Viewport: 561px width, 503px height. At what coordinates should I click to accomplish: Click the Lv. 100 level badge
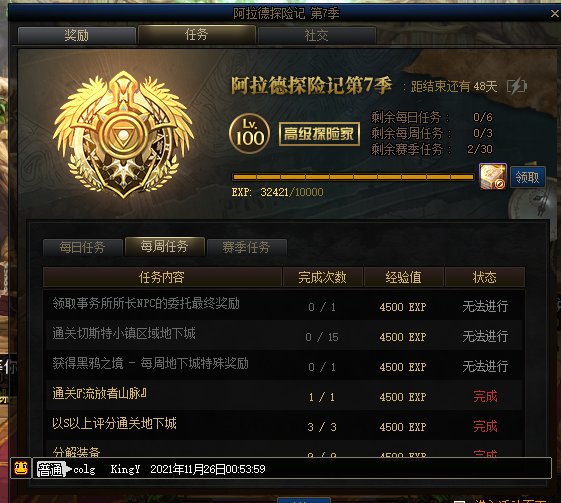pyautogui.click(x=249, y=133)
